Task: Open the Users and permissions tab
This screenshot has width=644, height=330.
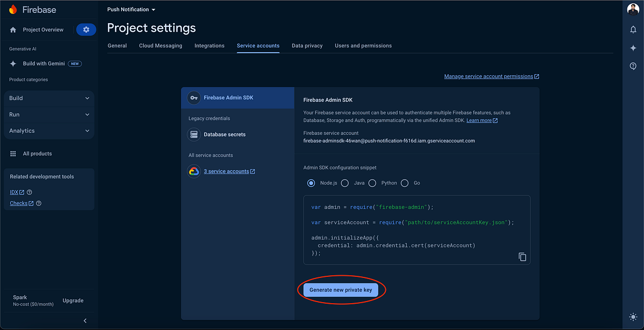Action: pyautogui.click(x=363, y=46)
